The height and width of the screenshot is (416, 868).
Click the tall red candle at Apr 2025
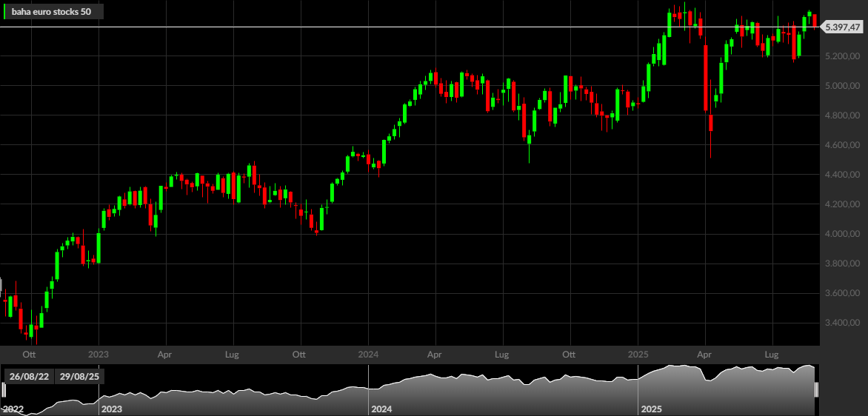tap(706, 78)
